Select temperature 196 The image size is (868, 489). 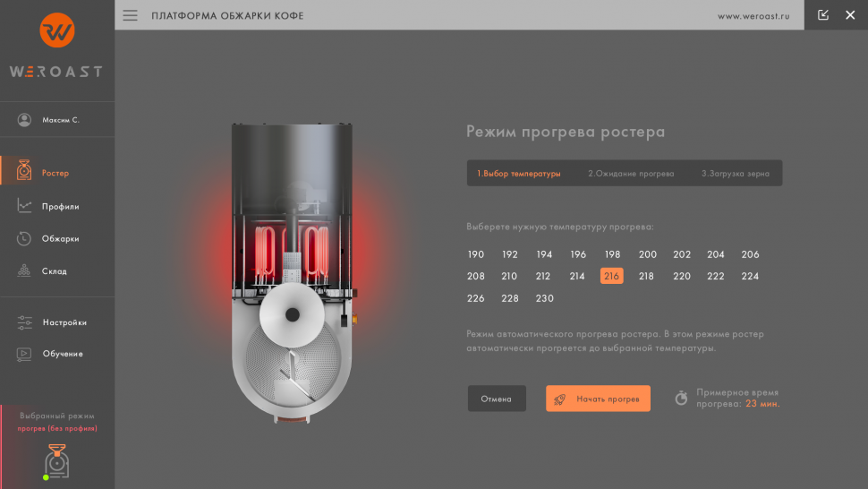pos(578,254)
